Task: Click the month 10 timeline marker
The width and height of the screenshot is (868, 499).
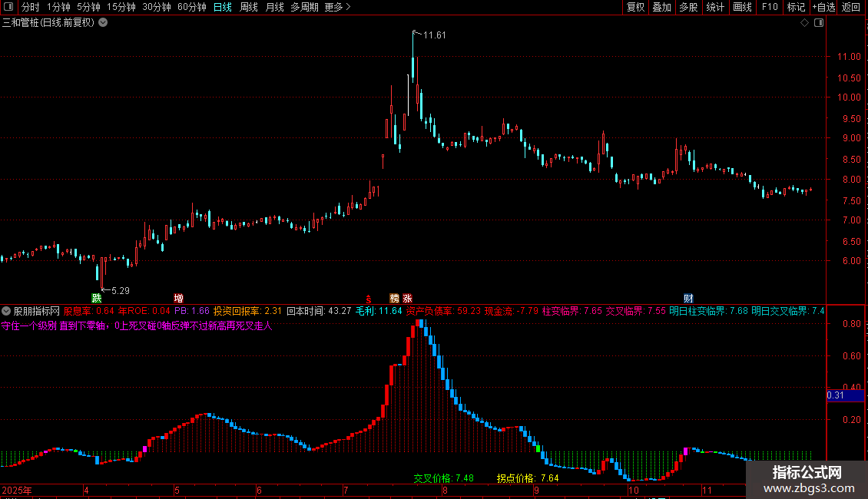Action: [x=633, y=490]
